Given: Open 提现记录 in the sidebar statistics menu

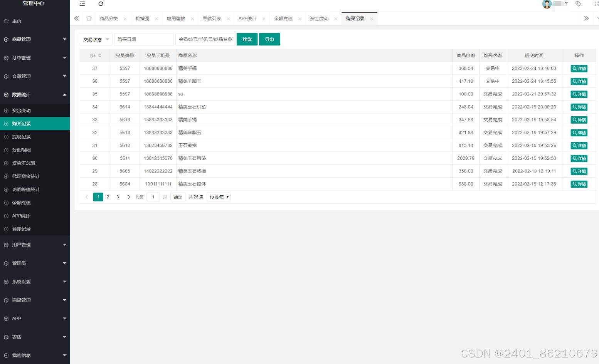Looking at the screenshot, I should click(22, 136).
